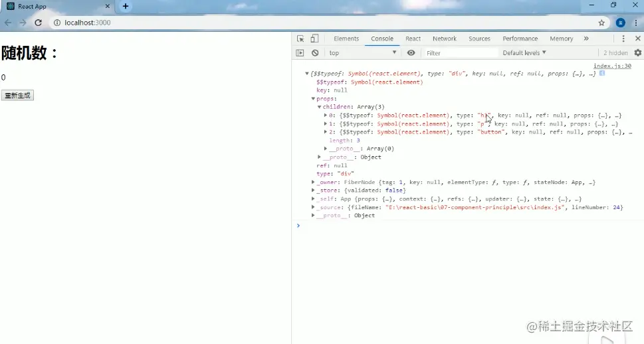Open the top context dropdown
Image resolution: width=644 pixels, height=344 pixels.
tap(363, 53)
